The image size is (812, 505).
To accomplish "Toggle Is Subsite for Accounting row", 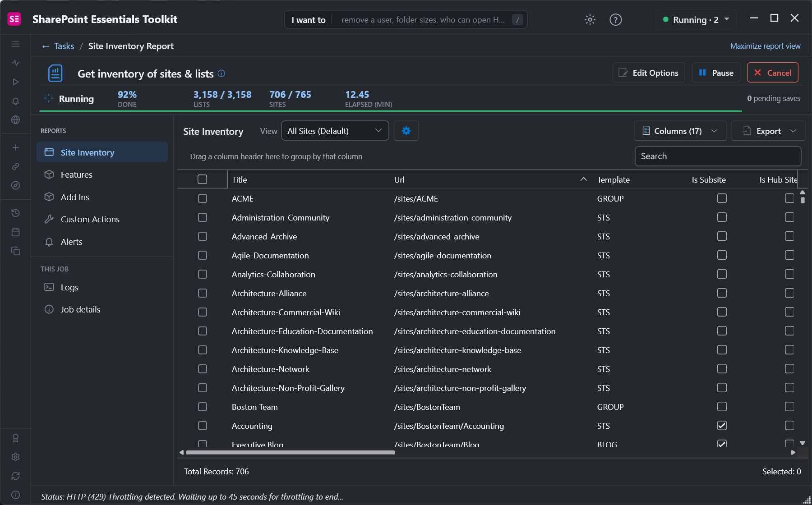I will (722, 426).
